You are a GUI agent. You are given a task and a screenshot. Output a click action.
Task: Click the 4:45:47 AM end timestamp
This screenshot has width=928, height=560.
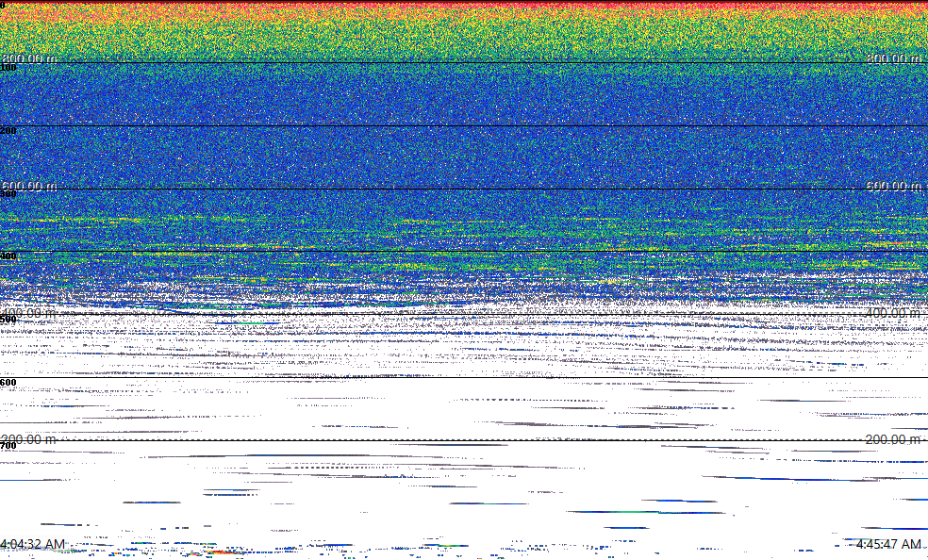pyautogui.click(x=888, y=544)
